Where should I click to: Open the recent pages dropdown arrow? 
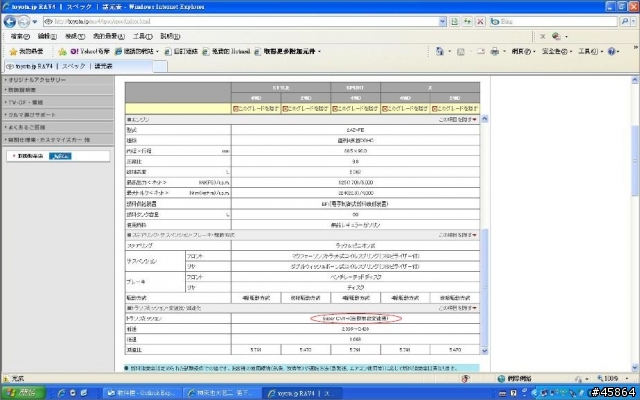[35, 22]
